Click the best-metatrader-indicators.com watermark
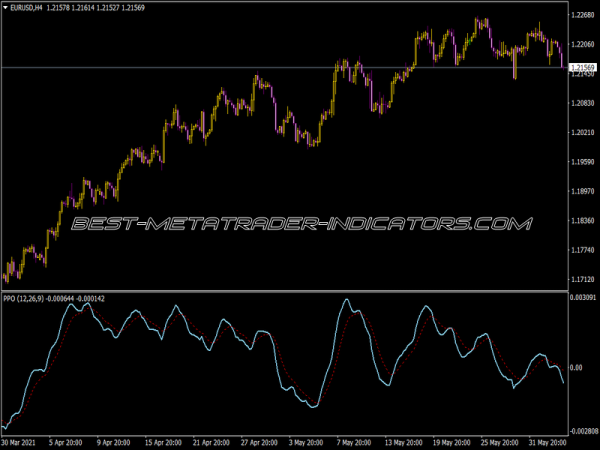 tap(299, 223)
